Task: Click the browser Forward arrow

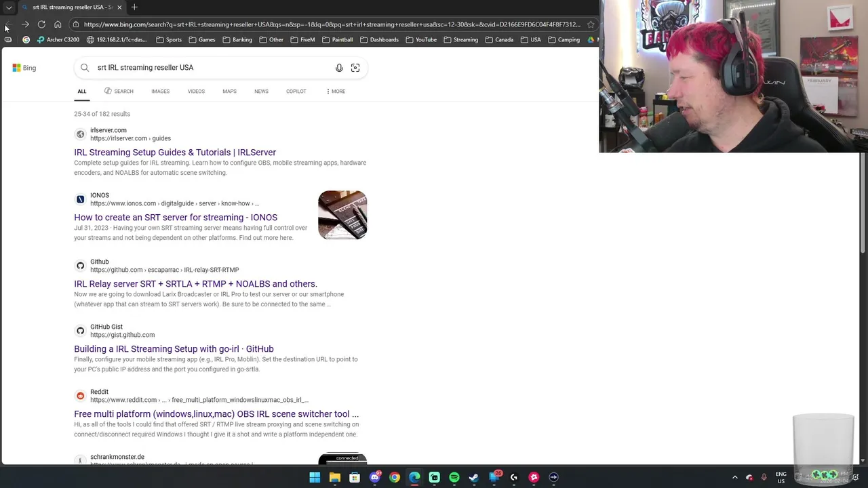Action: click(25, 24)
